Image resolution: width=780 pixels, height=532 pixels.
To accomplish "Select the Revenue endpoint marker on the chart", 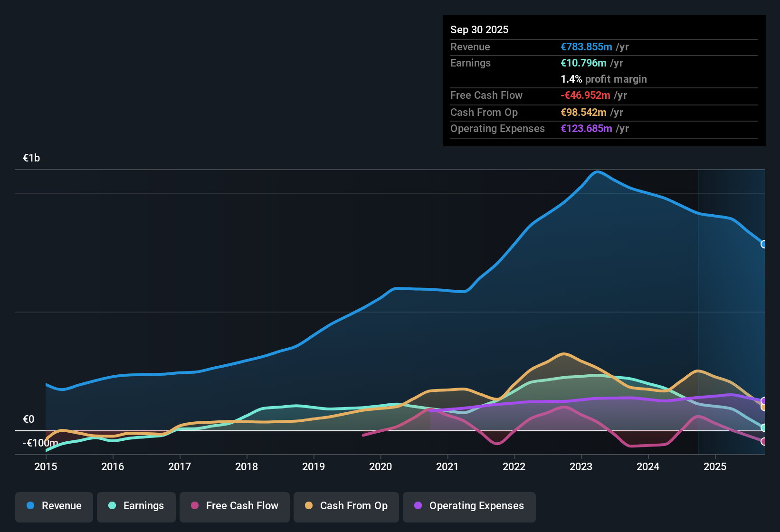I will (764, 244).
